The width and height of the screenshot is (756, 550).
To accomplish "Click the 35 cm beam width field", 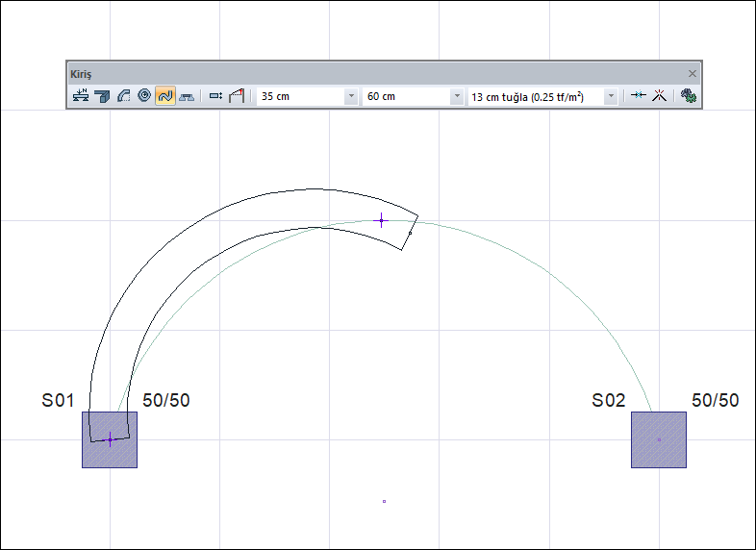I will point(300,96).
